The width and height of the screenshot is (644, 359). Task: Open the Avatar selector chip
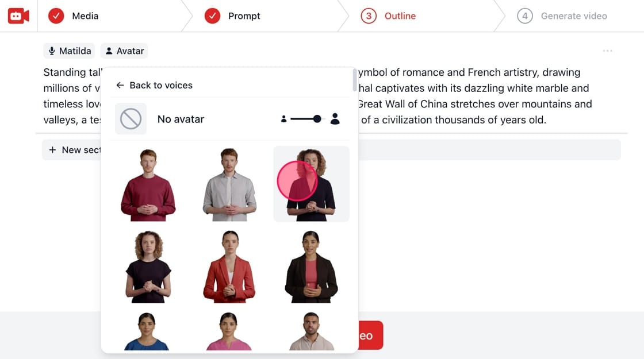click(124, 51)
